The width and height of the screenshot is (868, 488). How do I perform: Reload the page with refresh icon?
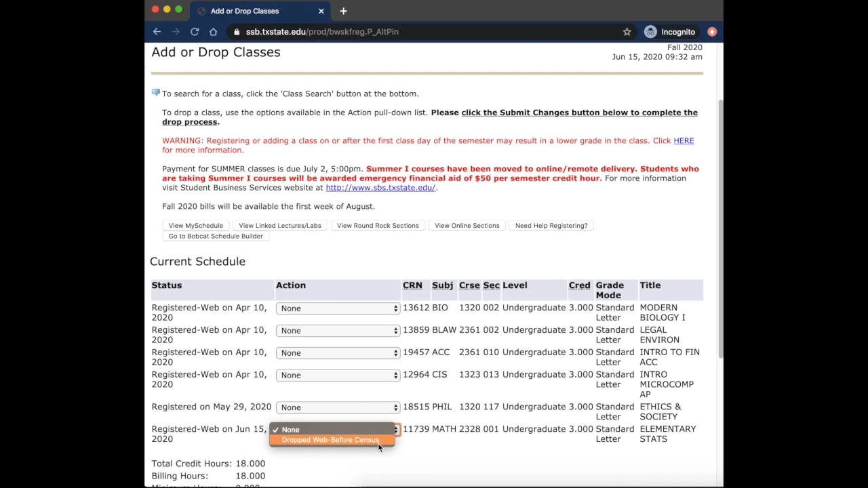pyautogui.click(x=195, y=32)
